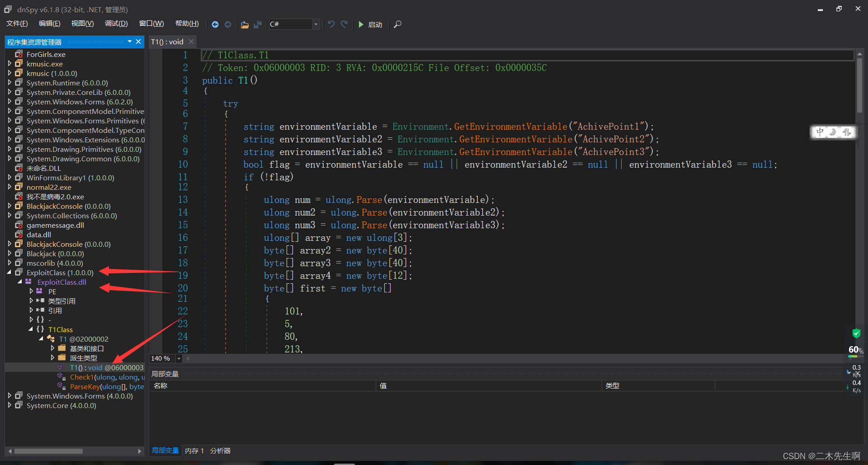Expand System.Private.CoreLib (6.0.0.0) node

9,92
